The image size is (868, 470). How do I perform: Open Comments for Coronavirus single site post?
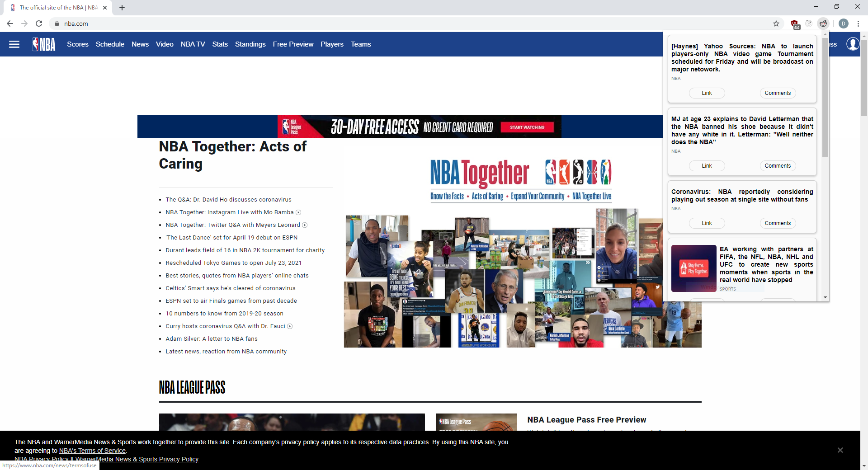(778, 223)
